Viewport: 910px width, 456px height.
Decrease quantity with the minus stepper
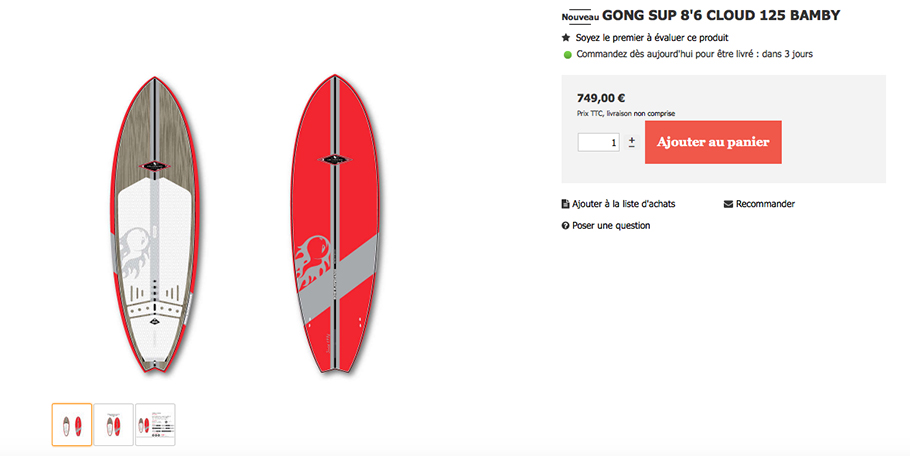631,146
